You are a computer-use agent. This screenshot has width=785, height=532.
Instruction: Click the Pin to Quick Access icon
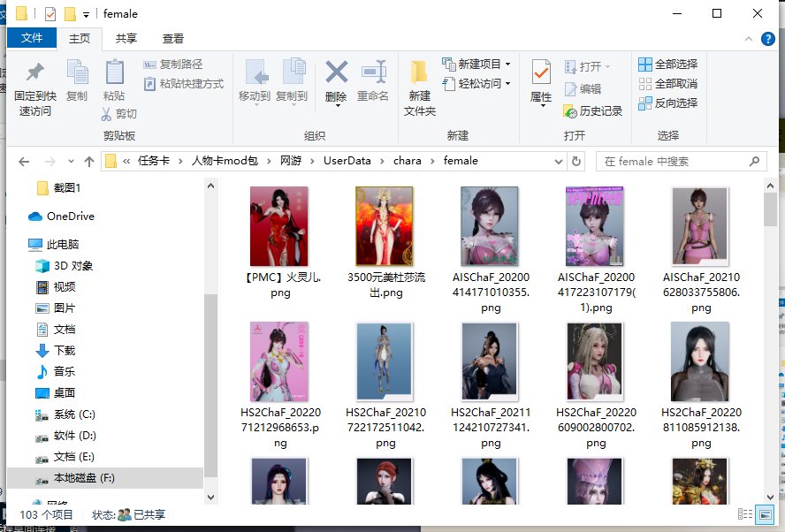tap(35, 72)
